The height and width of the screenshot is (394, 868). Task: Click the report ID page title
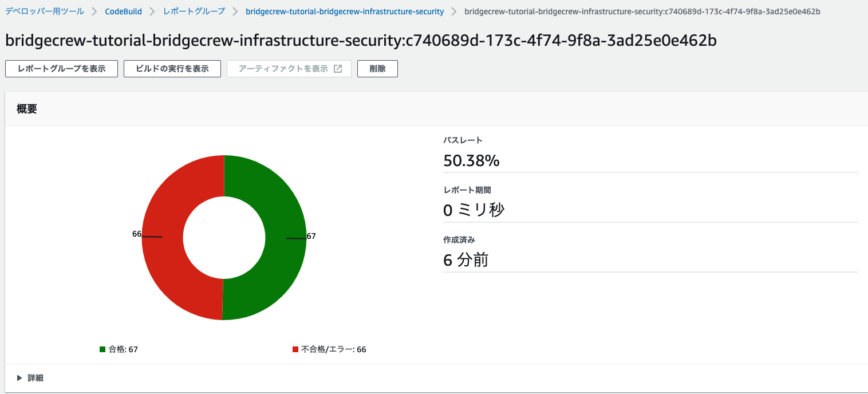pos(361,40)
